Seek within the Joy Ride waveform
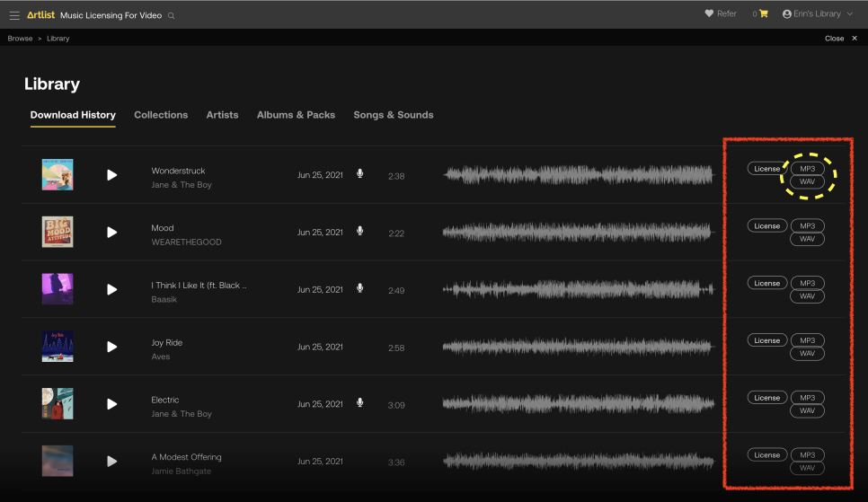 tap(579, 347)
